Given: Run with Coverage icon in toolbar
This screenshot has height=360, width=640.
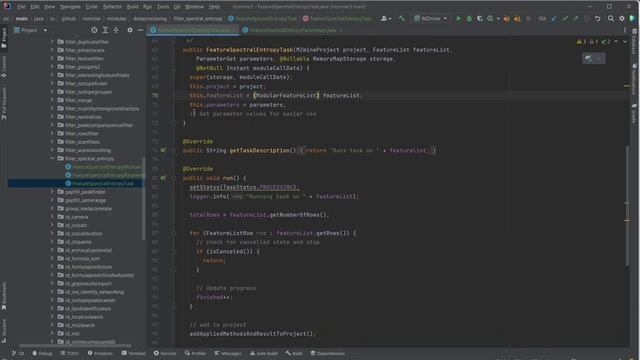Looking at the screenshot, I should coord(480,18).
